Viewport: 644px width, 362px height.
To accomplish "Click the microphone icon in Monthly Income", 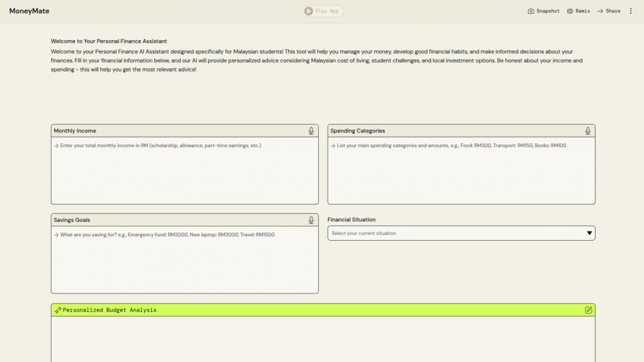I will 311,131.
